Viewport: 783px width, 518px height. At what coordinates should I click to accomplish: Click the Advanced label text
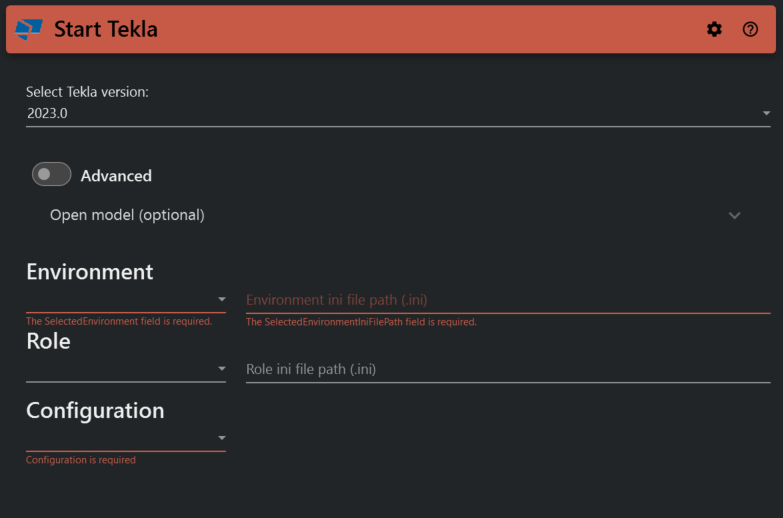click(x=116, y=176)
